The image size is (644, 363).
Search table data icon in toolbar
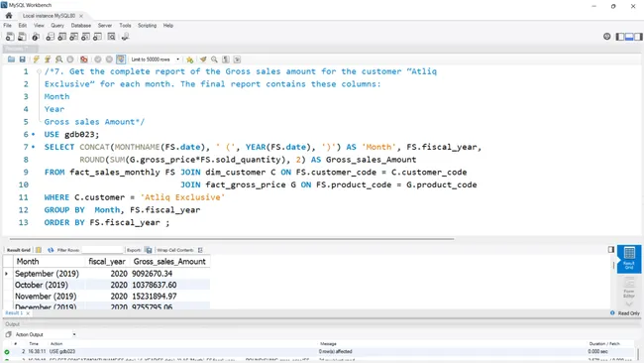point(111,37)
